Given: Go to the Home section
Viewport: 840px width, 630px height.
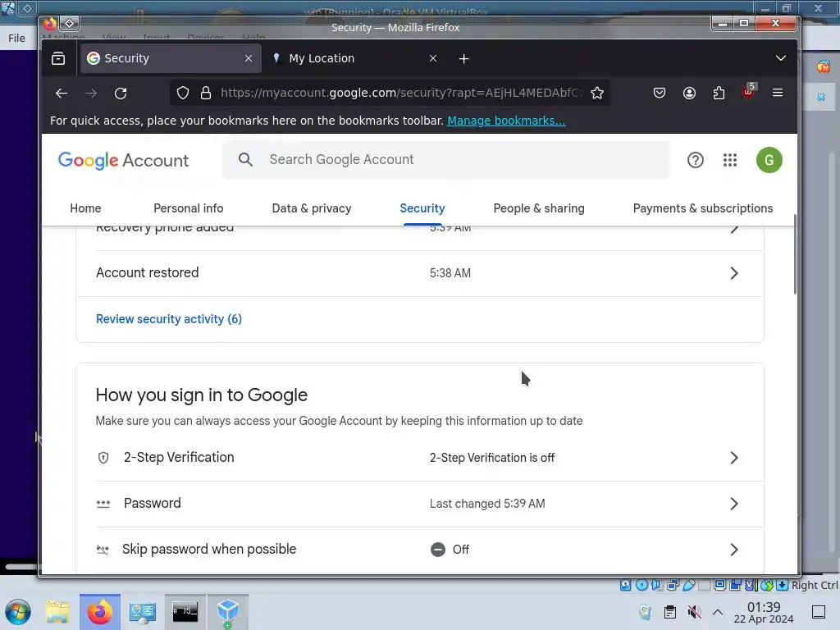Looking at the screenshot, I should pos(85,208).
